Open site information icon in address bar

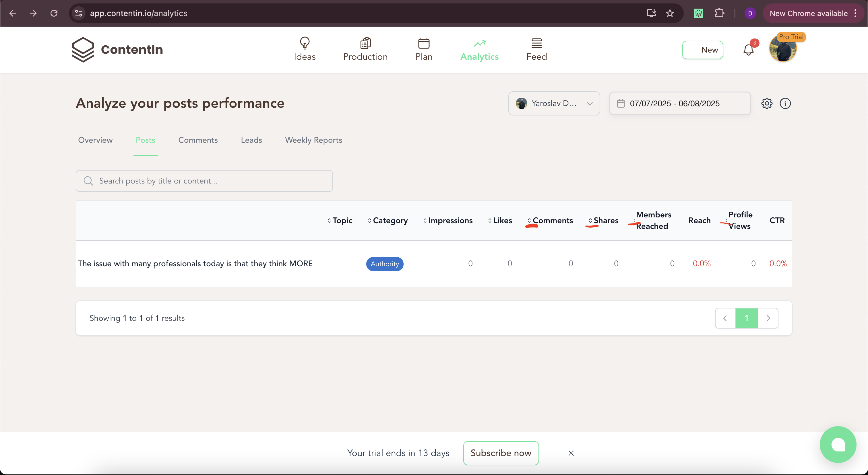(x=79, y=13)
